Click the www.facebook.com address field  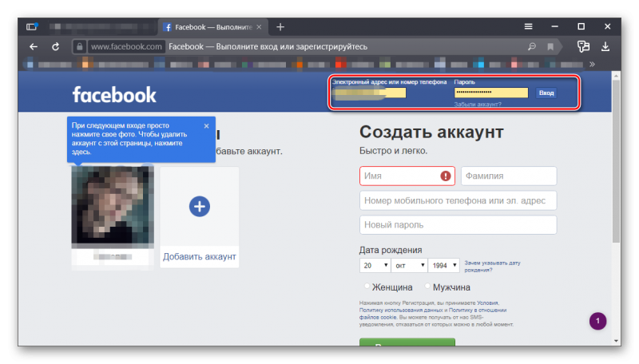click(x=126, y=47)
